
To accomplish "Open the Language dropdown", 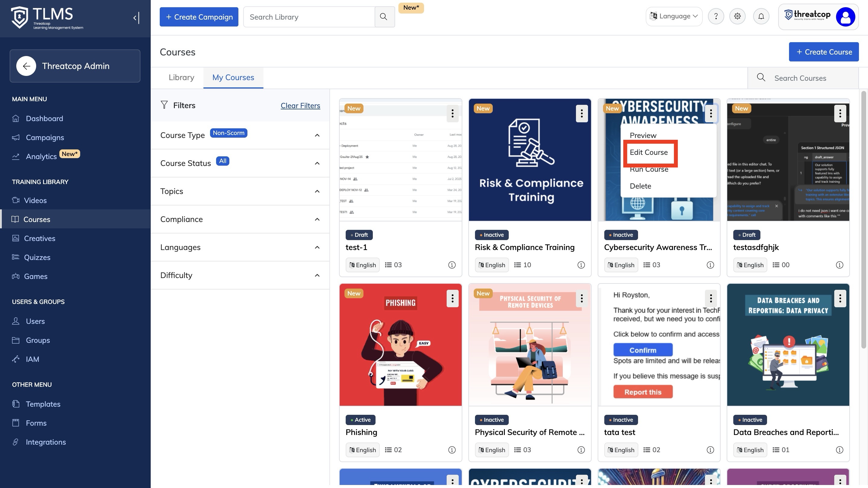I will pyautogui.click(x=674, y=16).
